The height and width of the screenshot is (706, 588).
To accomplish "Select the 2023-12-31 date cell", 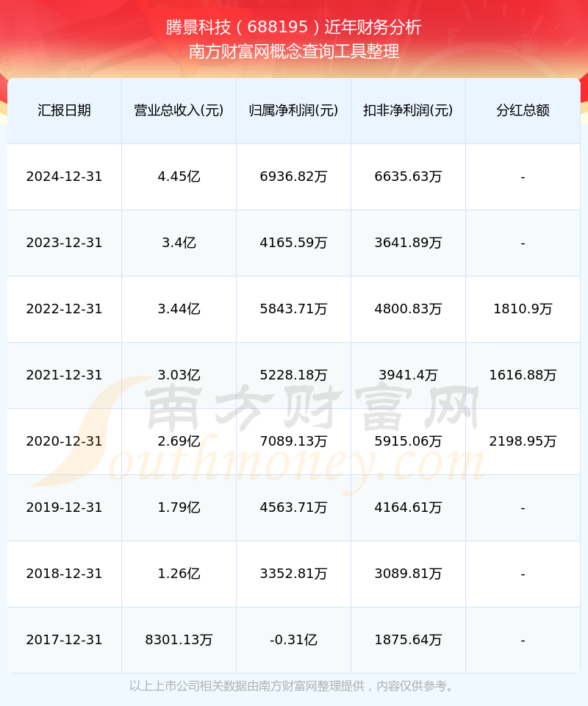I will tap(65, 243).
